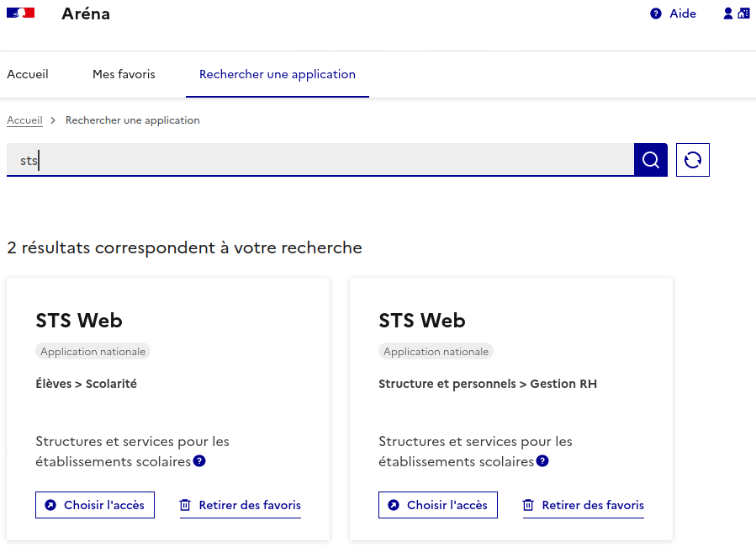
Task: Remove STS Web Gestion RH from favorites
Action: [584, 505]
